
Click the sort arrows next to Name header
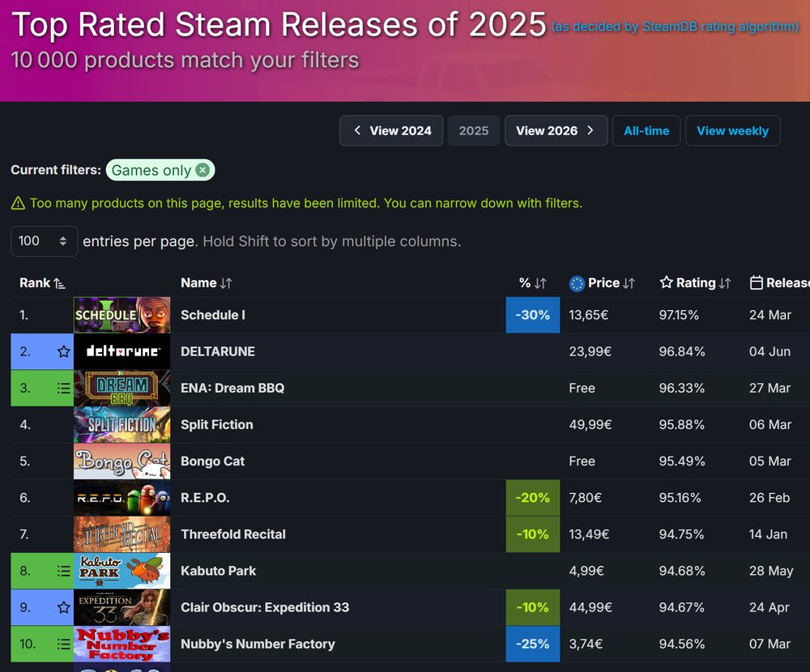coord(226,283)
